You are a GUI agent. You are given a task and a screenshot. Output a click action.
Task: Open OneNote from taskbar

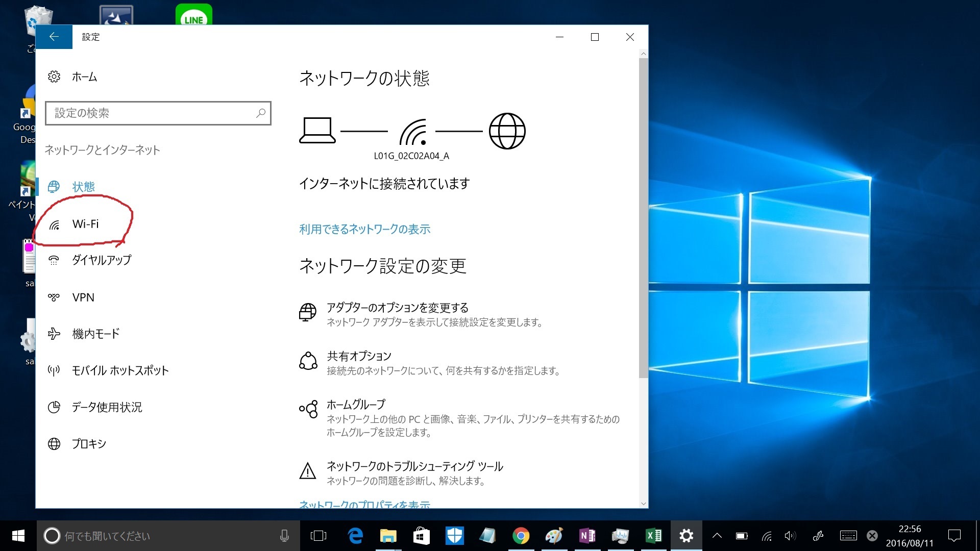tap(587, 536)
